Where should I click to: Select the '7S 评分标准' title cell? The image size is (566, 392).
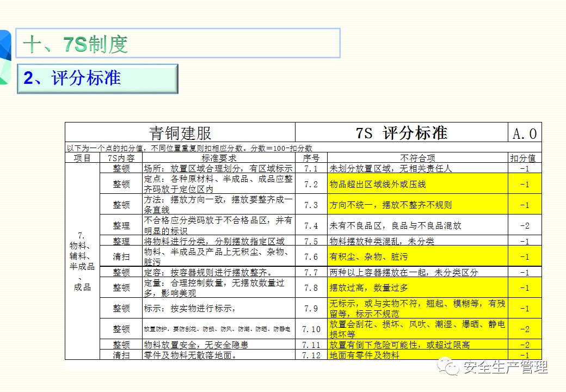(402, 132)
